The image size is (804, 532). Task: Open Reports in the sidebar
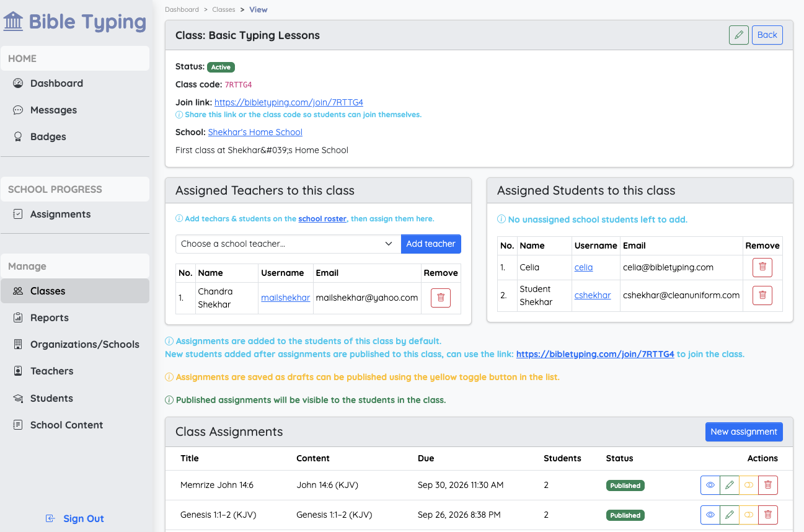coord(75,317)
